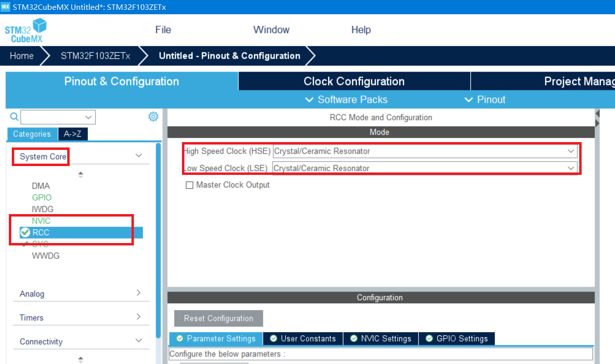Open the Low Speed Clock (LSE) dropdown

coord(425,168)
